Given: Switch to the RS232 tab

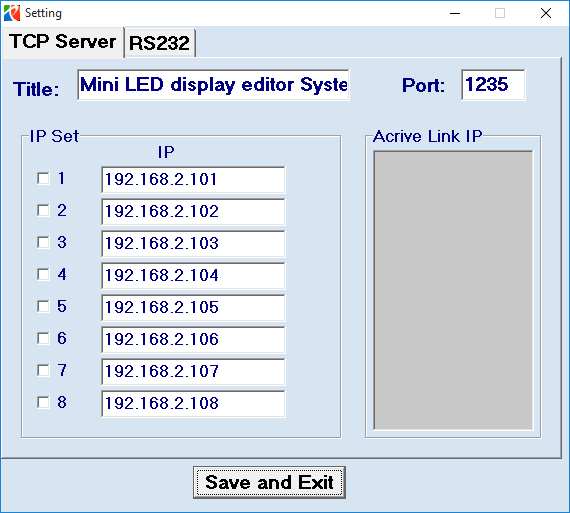Looking at the screenshot, I should click(160, 43).
